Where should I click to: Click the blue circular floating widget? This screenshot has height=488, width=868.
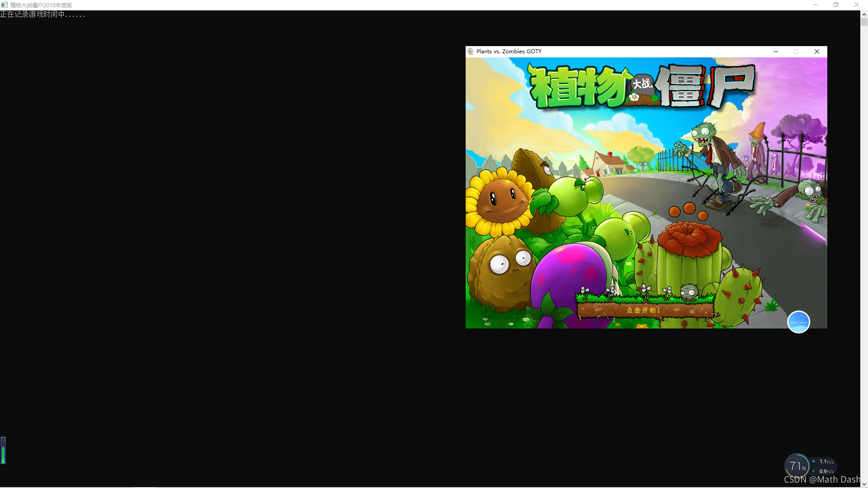pos(798,322)
